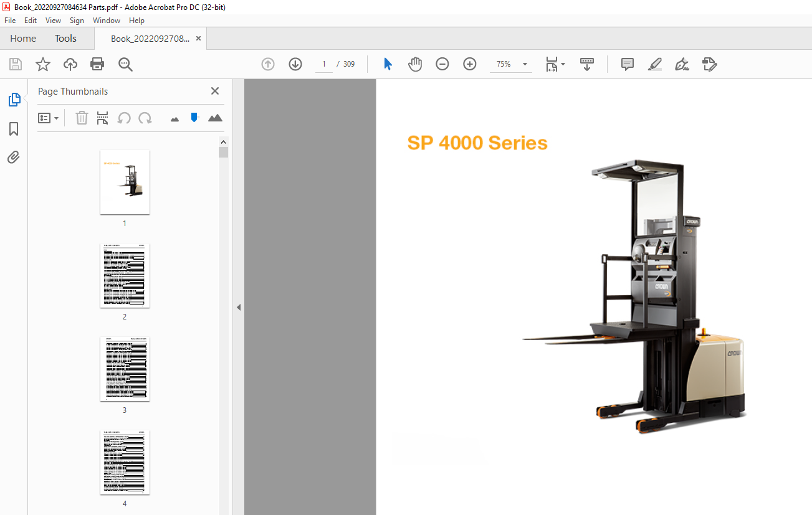Expand the fit page options dropdown arrow
The width and height of the screenshot is (812, 515).
pos(563,64)
